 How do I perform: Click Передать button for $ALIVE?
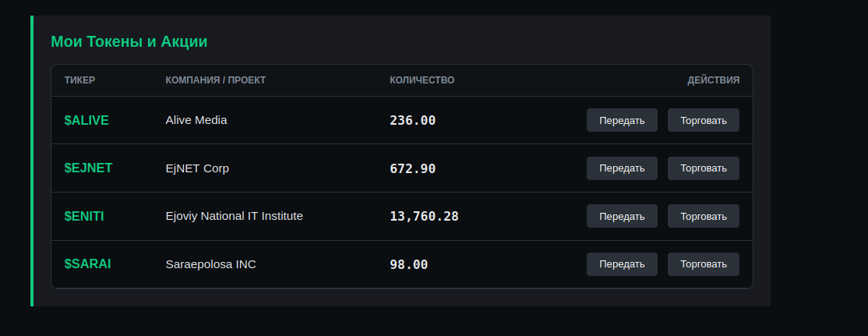(622, 120)
